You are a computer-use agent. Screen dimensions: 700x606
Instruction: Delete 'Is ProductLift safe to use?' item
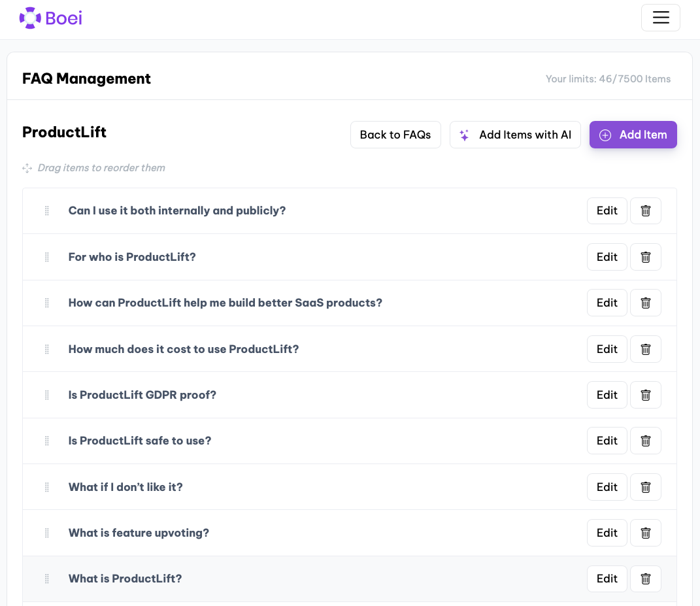(646, 441)
